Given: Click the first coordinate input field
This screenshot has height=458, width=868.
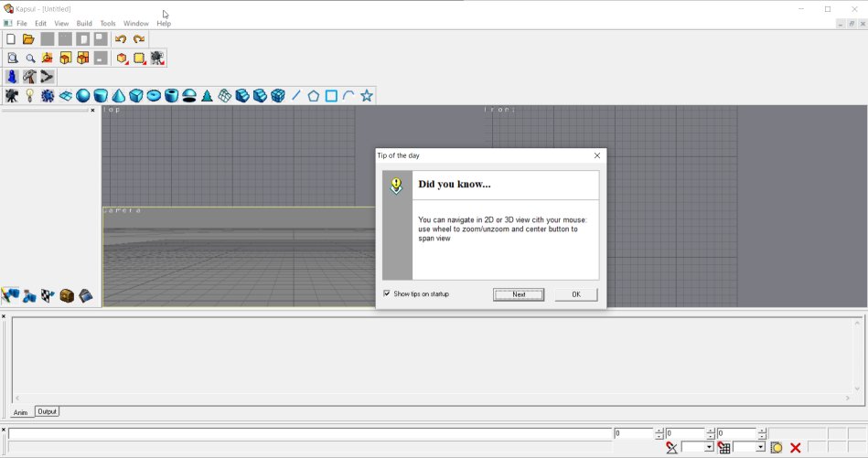Looking at the screenshot, I should pos(634,433).
